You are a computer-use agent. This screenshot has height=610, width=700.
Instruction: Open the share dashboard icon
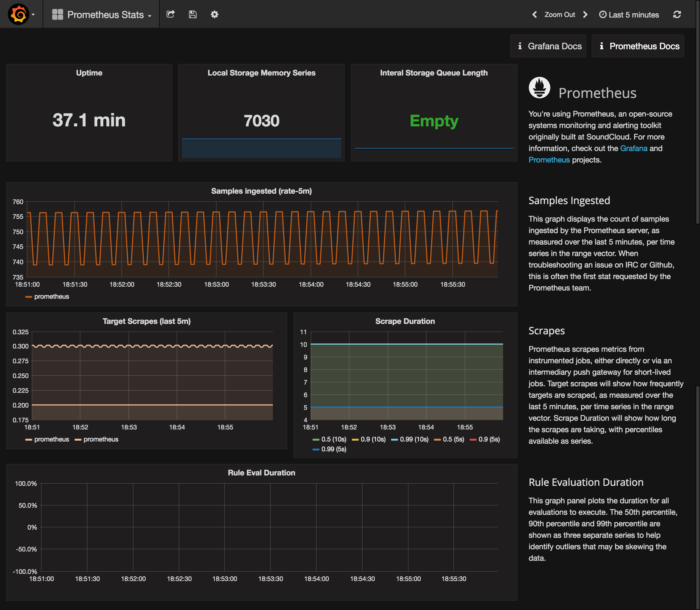click(171, 14)
